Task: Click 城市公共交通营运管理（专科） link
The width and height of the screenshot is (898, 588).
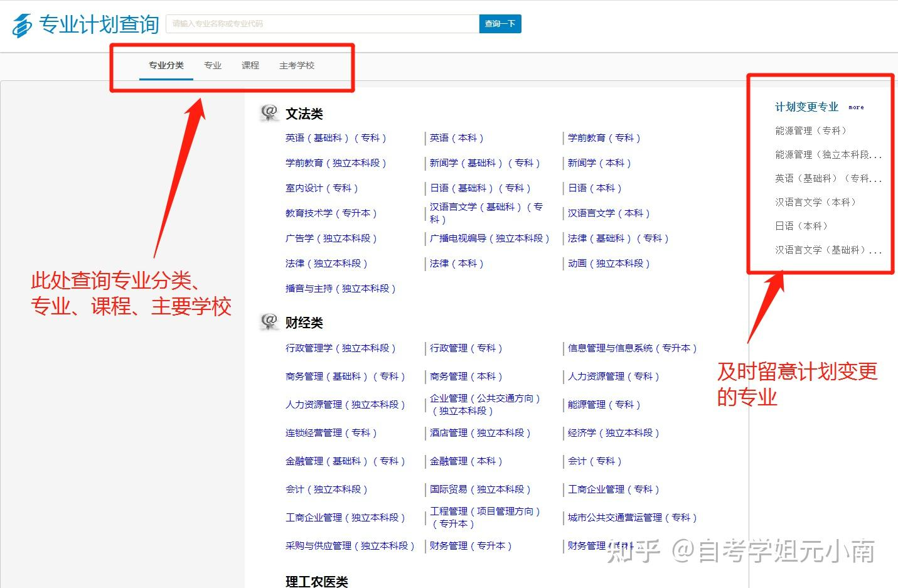Action: [x=632, y=518]
